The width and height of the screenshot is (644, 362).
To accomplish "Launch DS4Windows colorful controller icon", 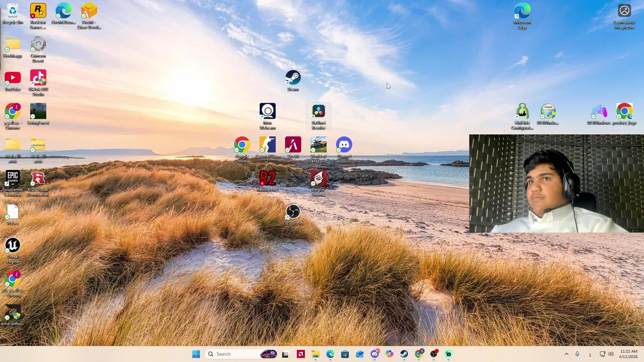I will coord(599,115).
